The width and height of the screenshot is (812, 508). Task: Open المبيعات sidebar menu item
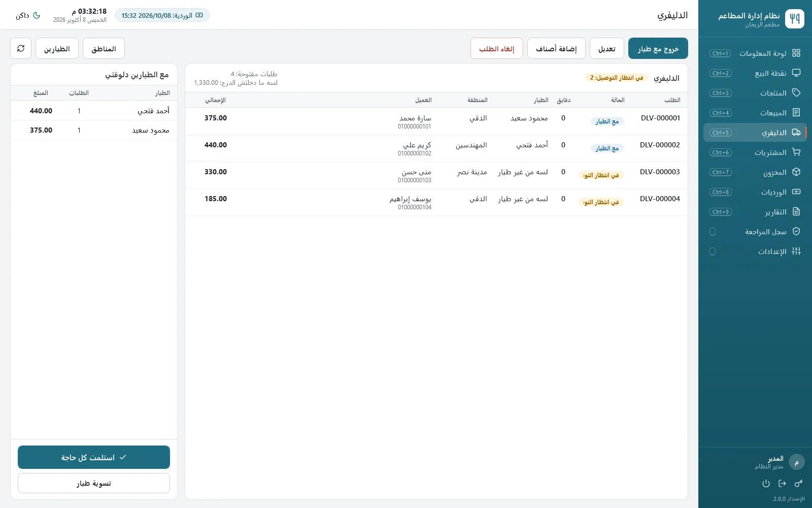pyautogui.click(x=755, y=113)
